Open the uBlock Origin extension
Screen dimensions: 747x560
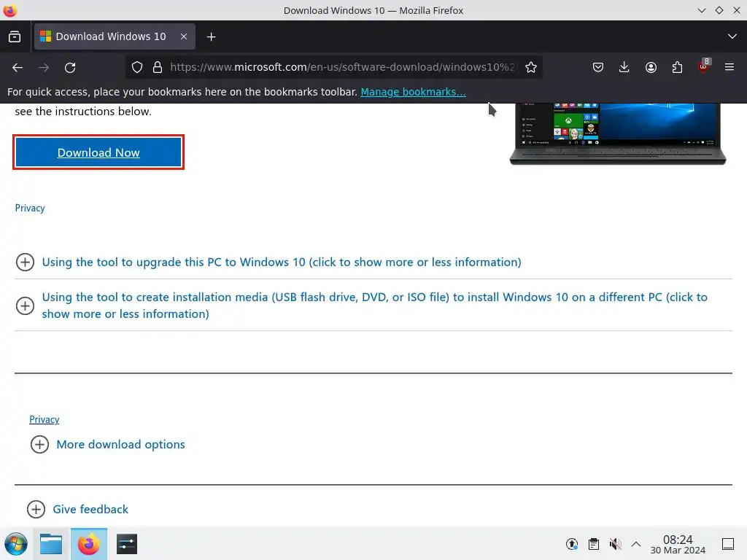pos(704,66)
